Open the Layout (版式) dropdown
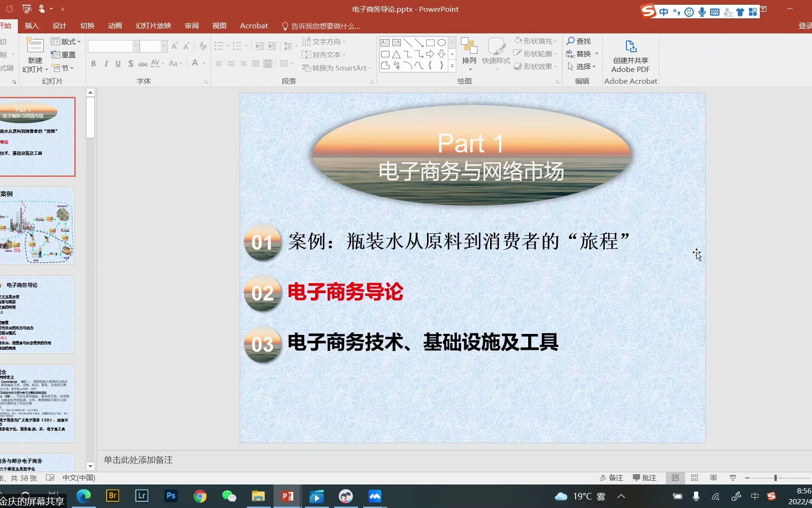 pos(66,41)
